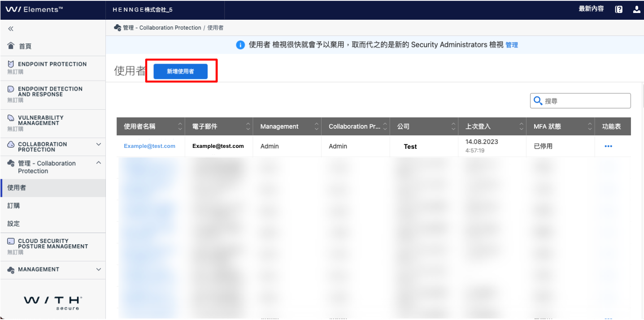Click the Collaboration Protection cloud icon

11,144
